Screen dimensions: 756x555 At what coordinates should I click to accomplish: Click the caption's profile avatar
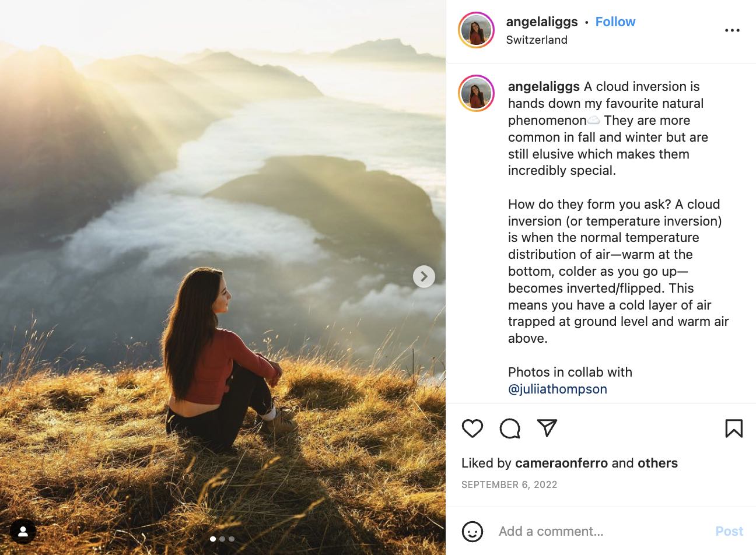476,93
